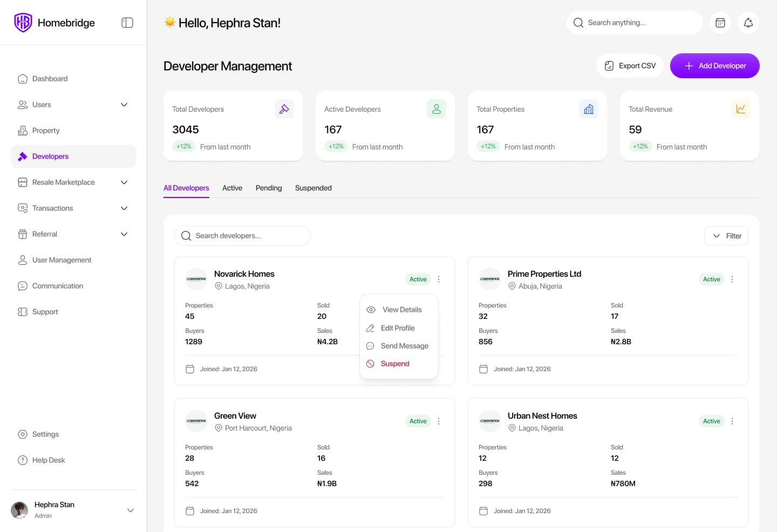This screenshot has width=777, height=532.
Task: Switch to the Pending tab
Action: 269,188
